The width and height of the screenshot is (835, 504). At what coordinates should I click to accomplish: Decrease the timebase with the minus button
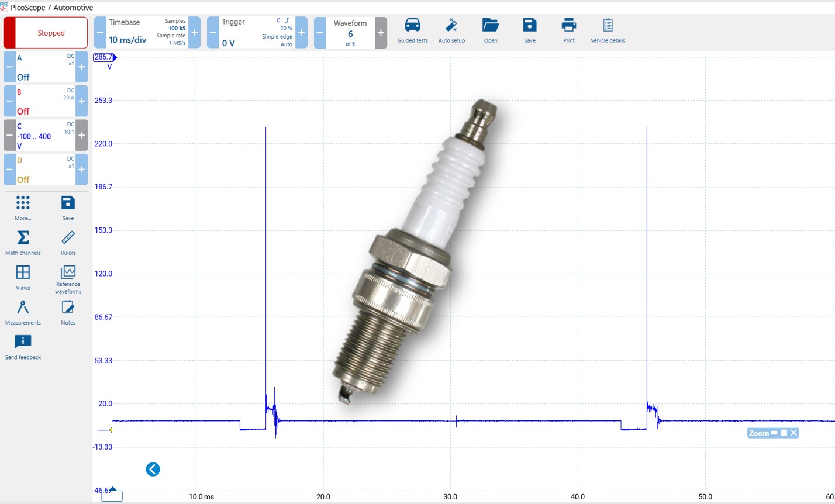[x=100, y=33]
